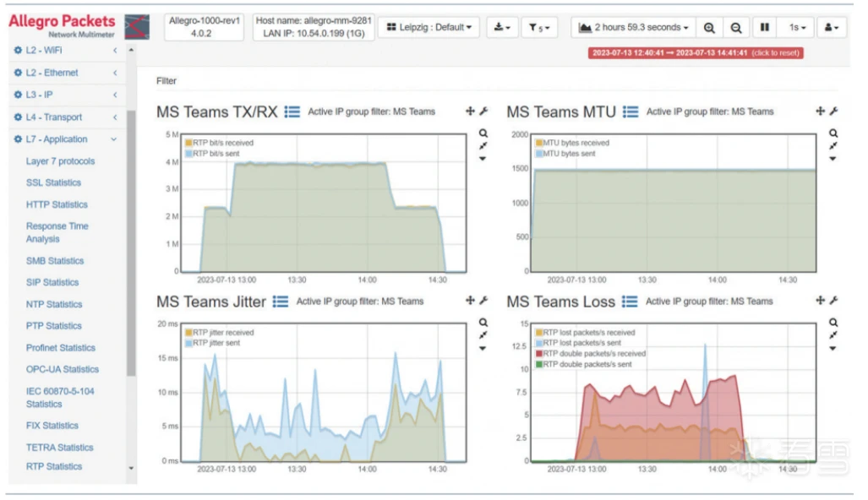Click move handle of MS Teams MTU widget
Viewport: 868px width, 500px height.
pos(821,111)
